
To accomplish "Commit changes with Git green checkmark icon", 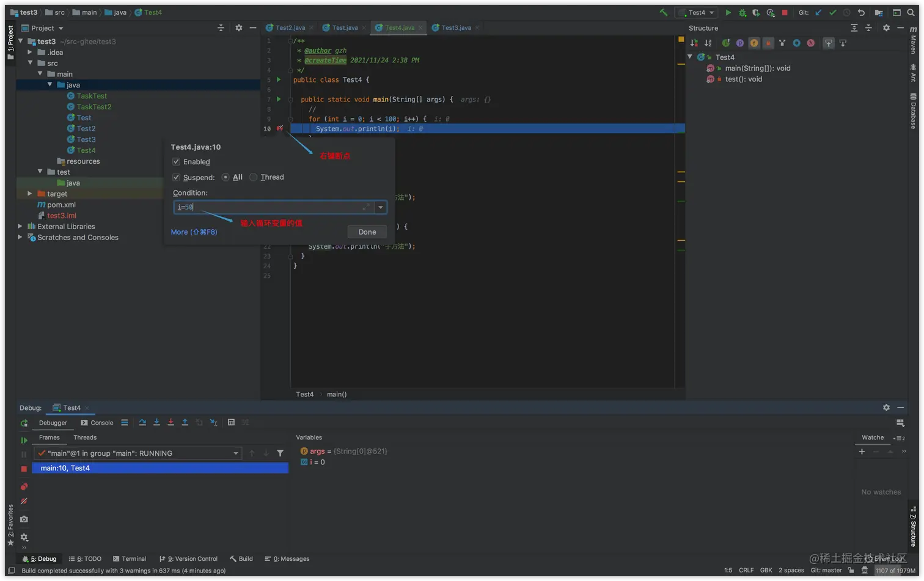I will [832, 12].
